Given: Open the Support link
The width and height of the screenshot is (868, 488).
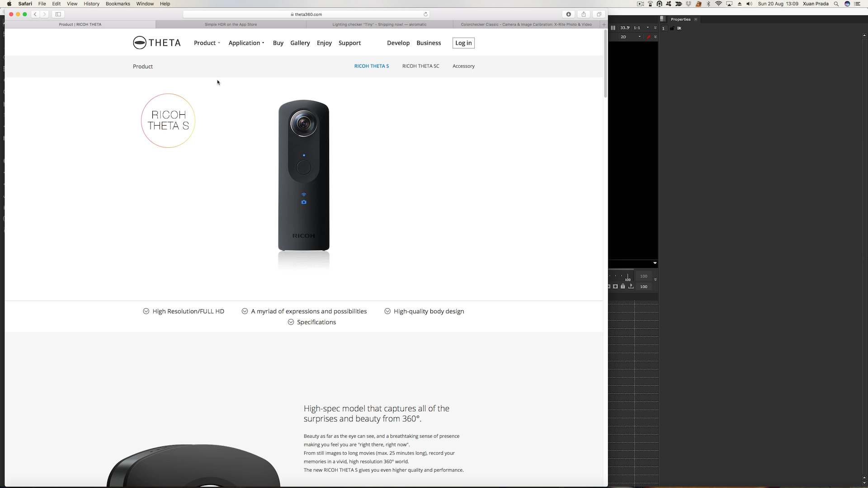Looking at the screenshot, I should coord(350,43).
